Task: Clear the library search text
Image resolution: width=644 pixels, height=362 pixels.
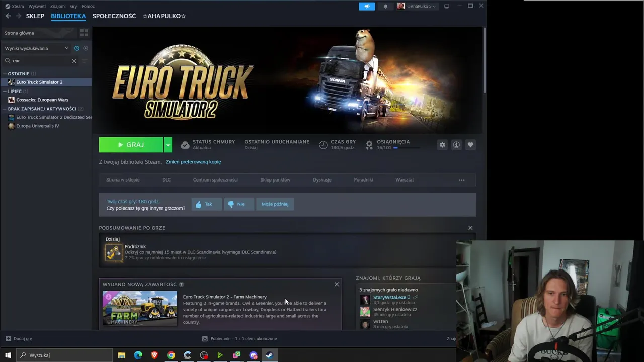Action: pos(74,61)
